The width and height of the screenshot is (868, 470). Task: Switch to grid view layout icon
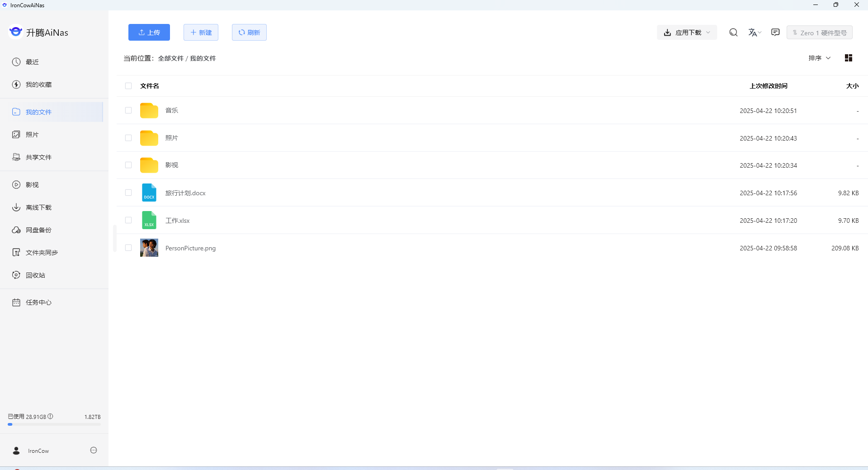point(849,58)
